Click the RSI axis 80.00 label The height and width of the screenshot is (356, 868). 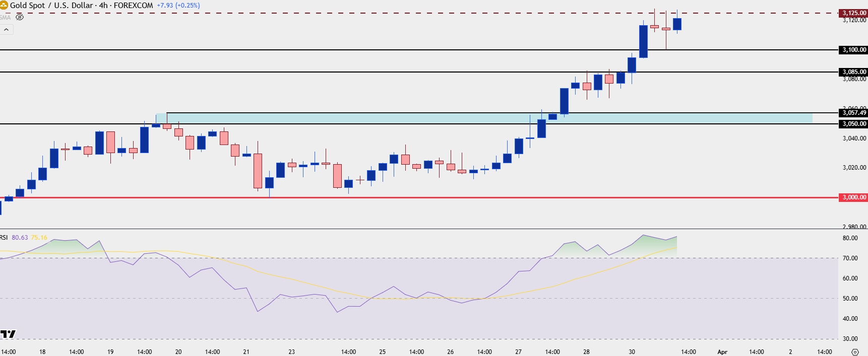point(850,238)
